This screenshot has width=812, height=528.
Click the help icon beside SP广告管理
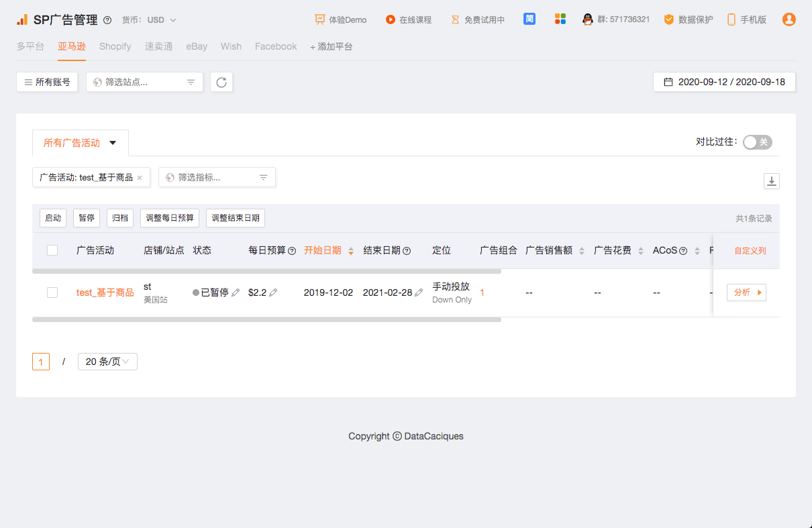point(107,20)
